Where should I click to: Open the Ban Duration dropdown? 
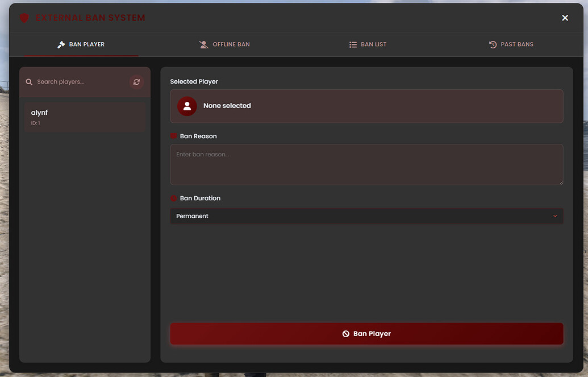pyautogui.click(x=366, y=216)
